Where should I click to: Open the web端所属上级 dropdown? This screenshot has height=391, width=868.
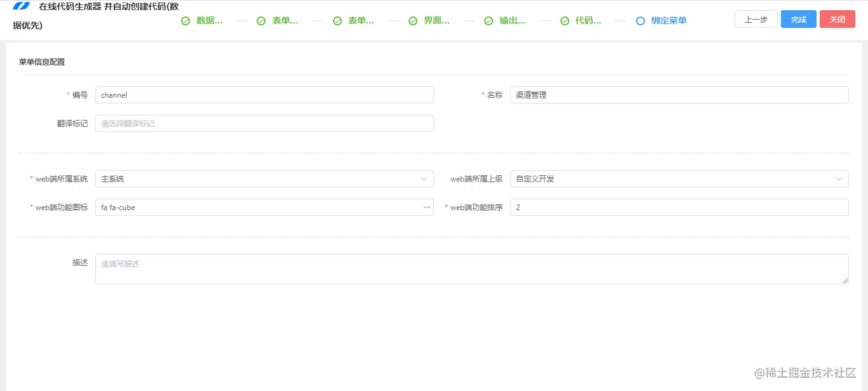(839, 178)
